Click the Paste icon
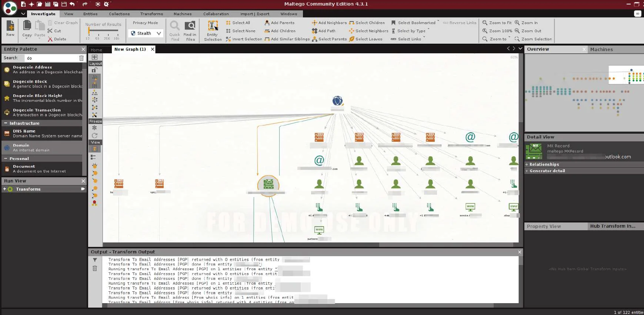The width and height of the screenshot is (644, 315). coord(40,29)
